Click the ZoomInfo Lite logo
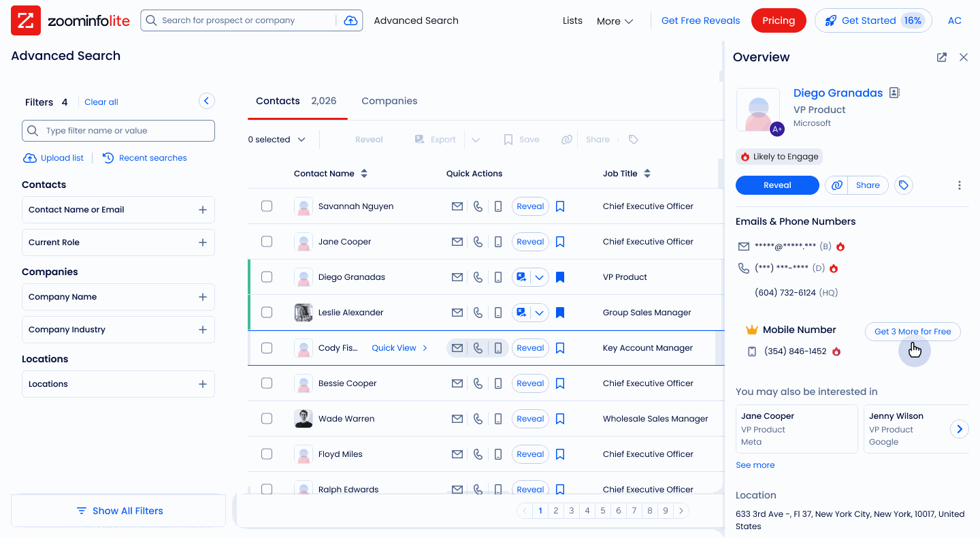Viewport: 980px width, 538px height. pyautogui.click(x=70, y=20)
